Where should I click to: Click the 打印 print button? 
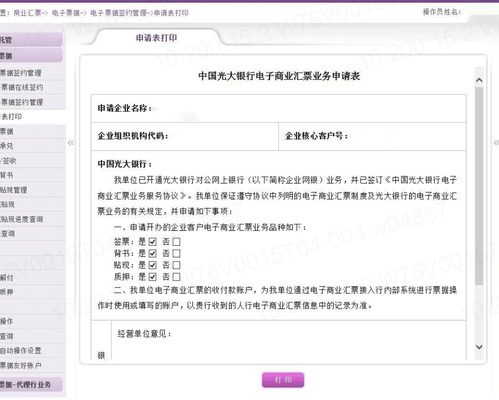[x=283, y=380]
